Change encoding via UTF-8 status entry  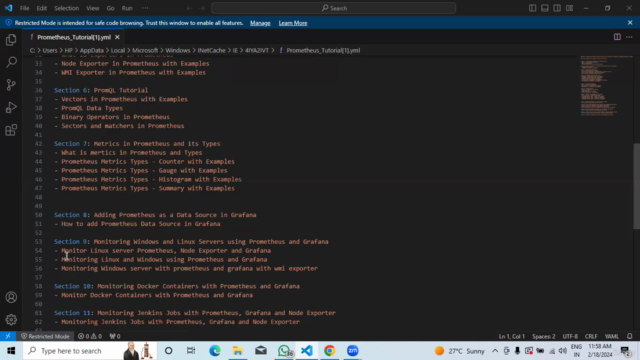click(570, 336)
